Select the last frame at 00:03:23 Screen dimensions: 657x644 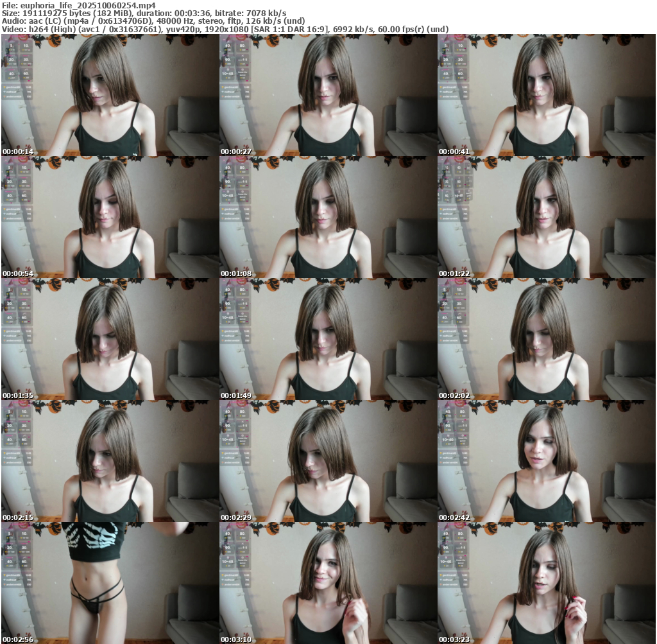546,583
